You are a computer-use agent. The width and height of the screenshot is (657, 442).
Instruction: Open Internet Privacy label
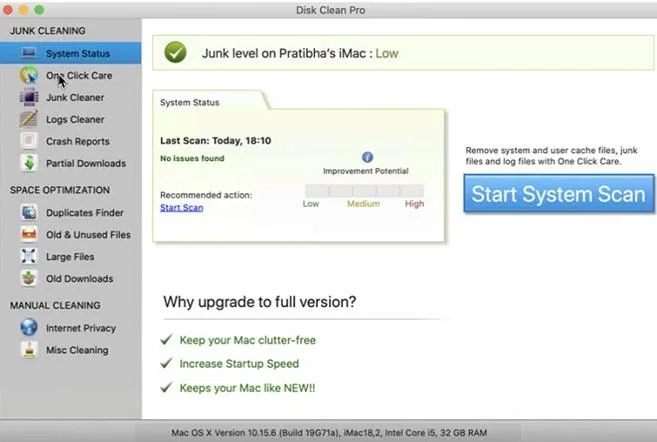click(81, 328)
